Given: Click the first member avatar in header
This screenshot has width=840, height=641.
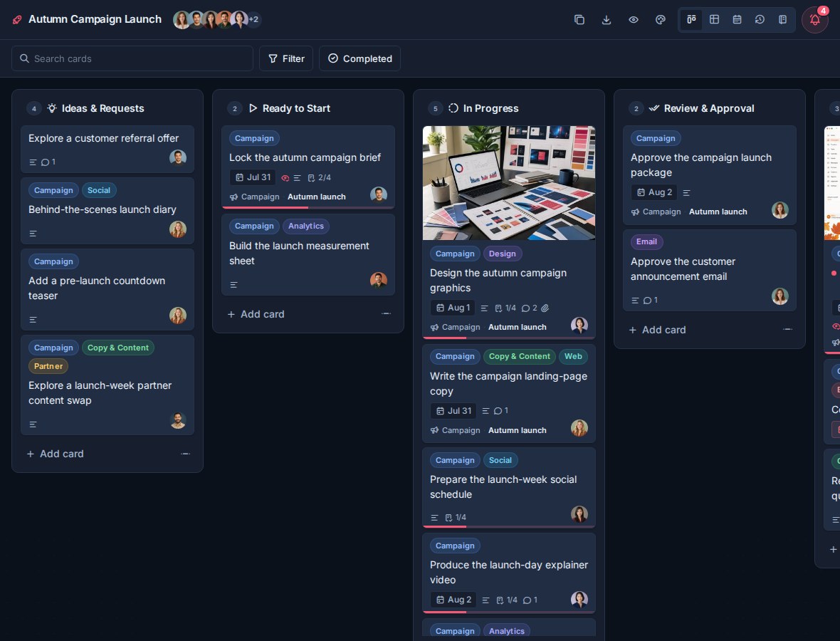Looking at the screenshot, I should [x=182, y=19].
